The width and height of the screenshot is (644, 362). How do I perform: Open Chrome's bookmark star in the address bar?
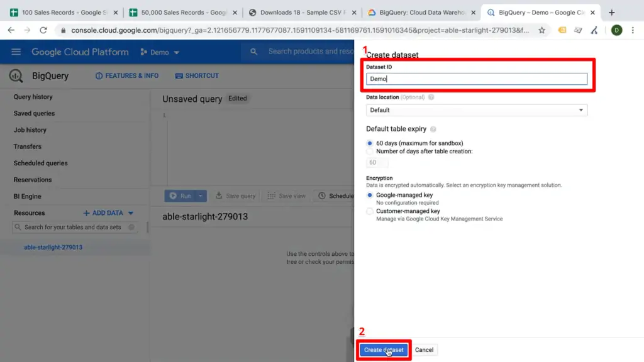[541, 29]
